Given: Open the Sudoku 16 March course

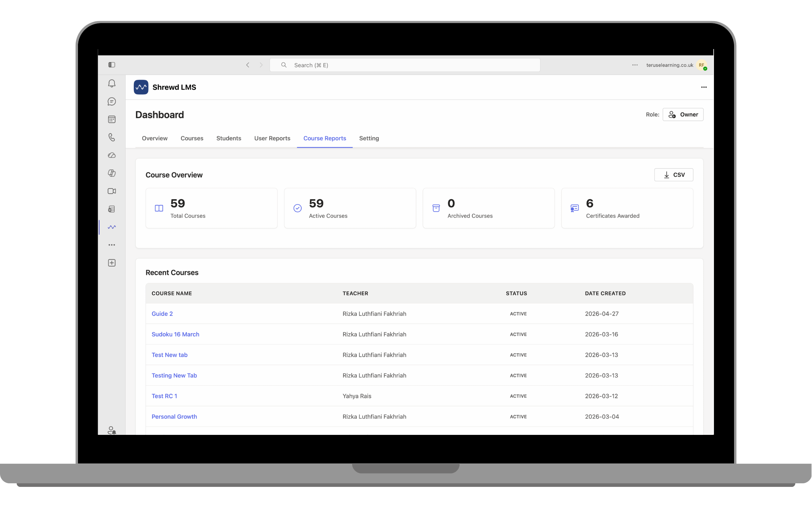Looking at the screenshot, I should pyautogui.click(x=175, y=334).
